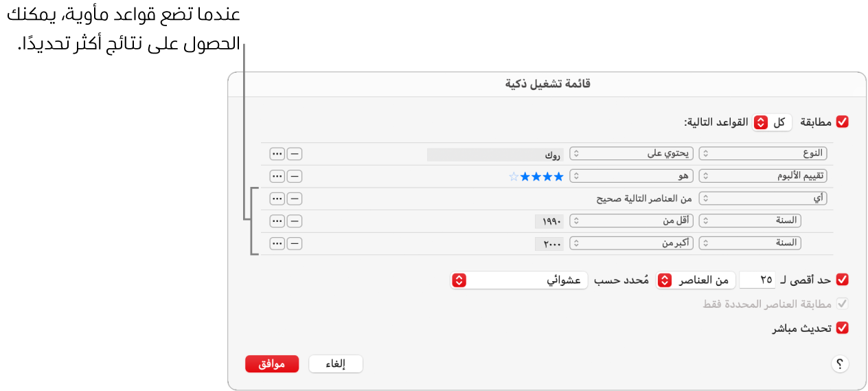
Task: Remove the أي nested group with minus button
Action: coord(294,199)
